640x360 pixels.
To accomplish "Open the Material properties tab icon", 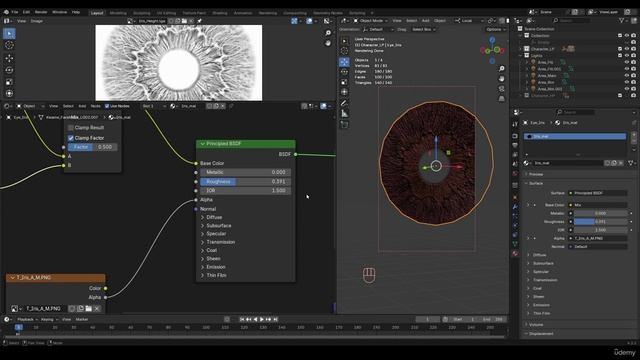I will click(515, 253).
